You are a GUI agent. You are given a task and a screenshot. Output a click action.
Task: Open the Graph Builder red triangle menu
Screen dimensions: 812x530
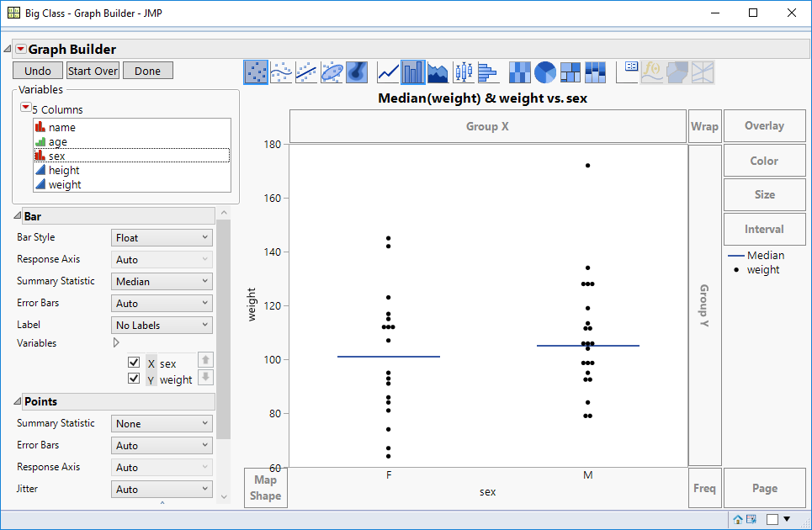tap(20, 49)
